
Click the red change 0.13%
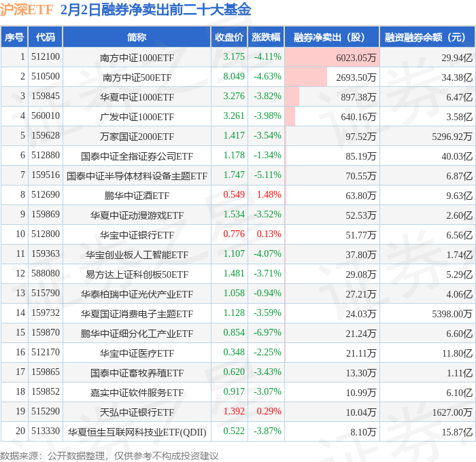pos(269,234)
